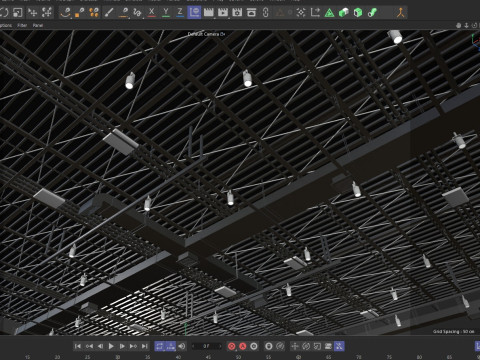480x360 pixels.
Task: Click the current frame number field
Action: click(x=206, y=346)
